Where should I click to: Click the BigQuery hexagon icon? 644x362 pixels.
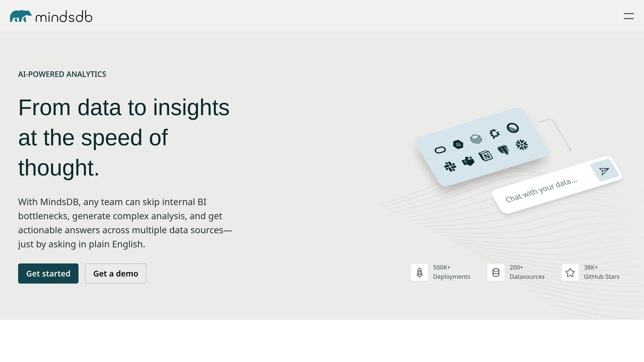point(458,144)
